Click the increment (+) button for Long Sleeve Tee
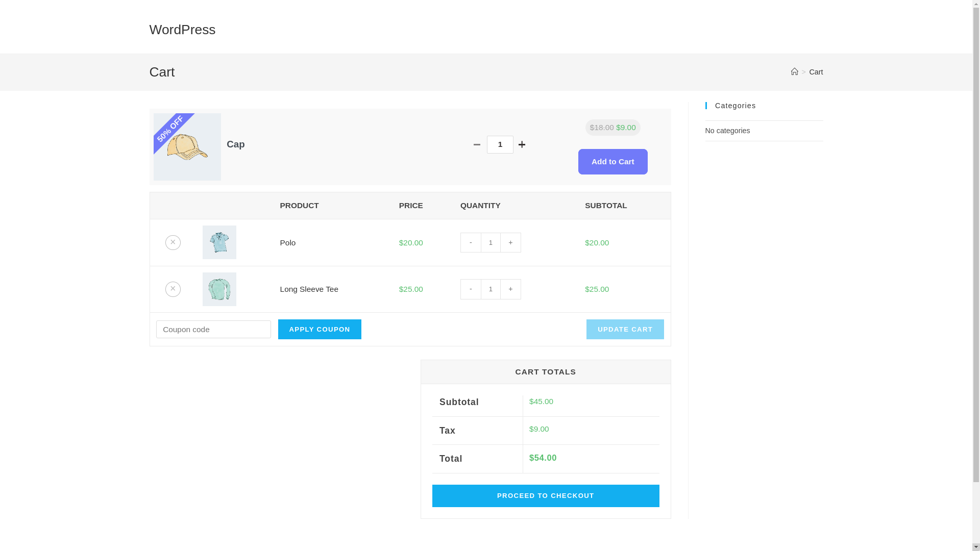 click(510, 289)
